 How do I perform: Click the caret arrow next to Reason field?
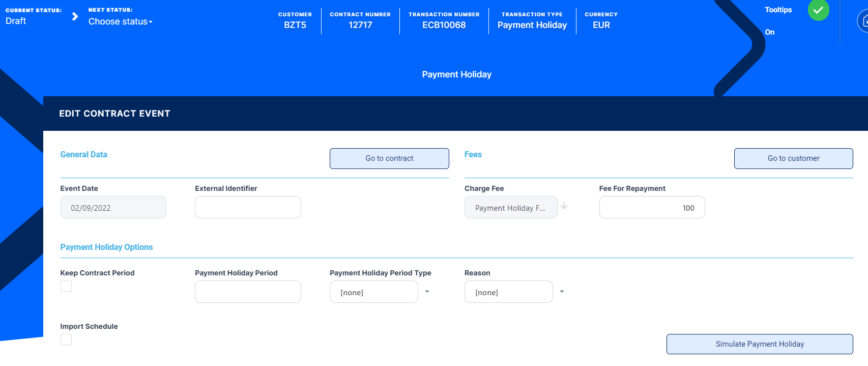562,292
